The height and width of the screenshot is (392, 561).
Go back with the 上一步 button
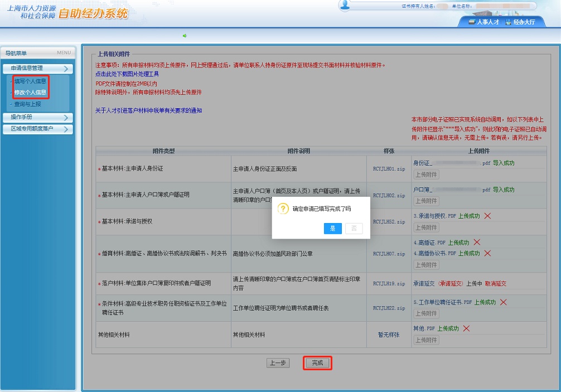tap(278, 363)
